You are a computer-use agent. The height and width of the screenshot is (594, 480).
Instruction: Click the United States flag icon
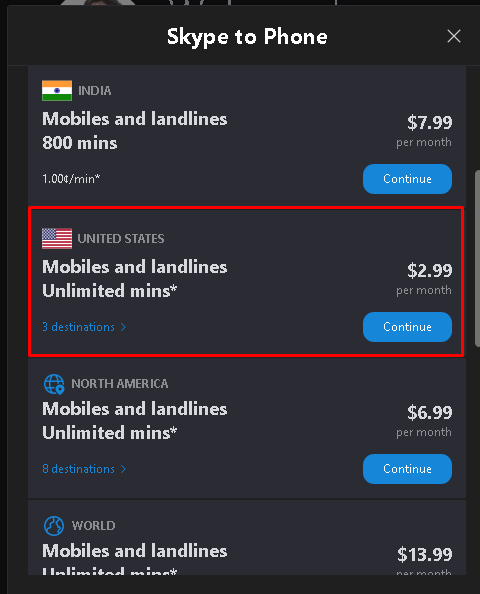57,239
